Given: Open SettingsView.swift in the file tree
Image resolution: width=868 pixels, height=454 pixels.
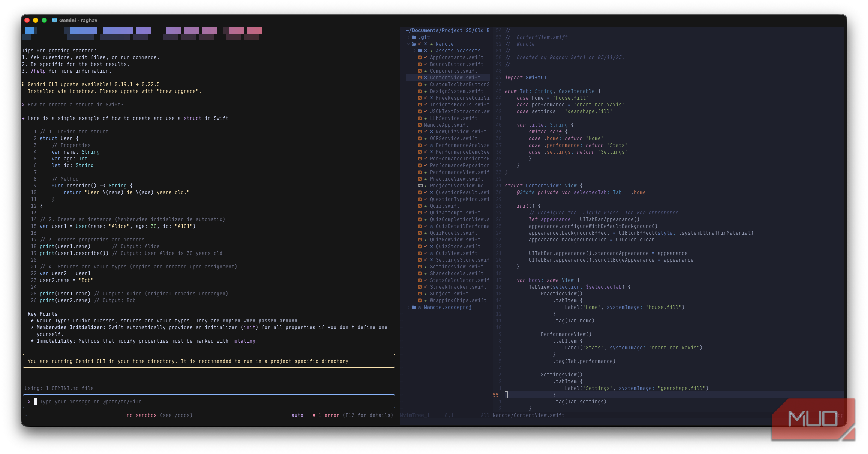Looking at the screenshot, I should pyautogui.click(x=456, y=267).
